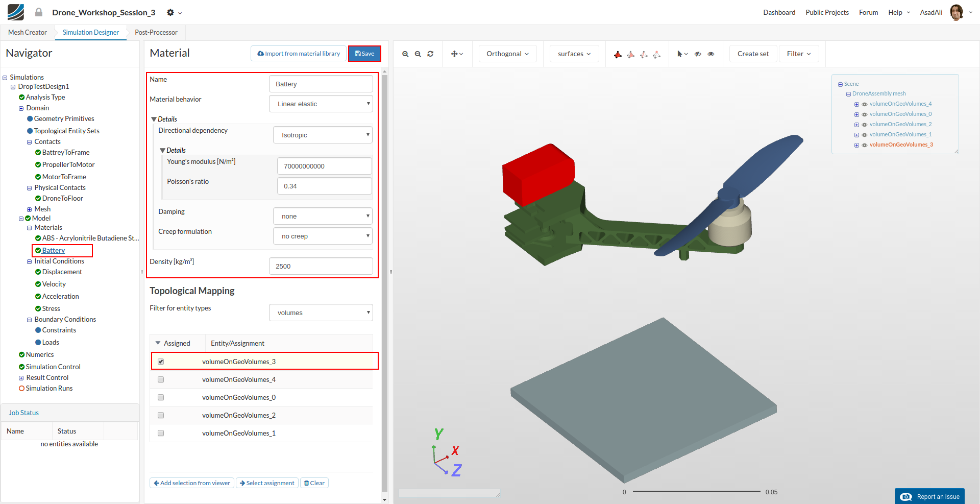Click the zoom out magnifier icon
The image size is (980, 504).
(x=418, y=54)
